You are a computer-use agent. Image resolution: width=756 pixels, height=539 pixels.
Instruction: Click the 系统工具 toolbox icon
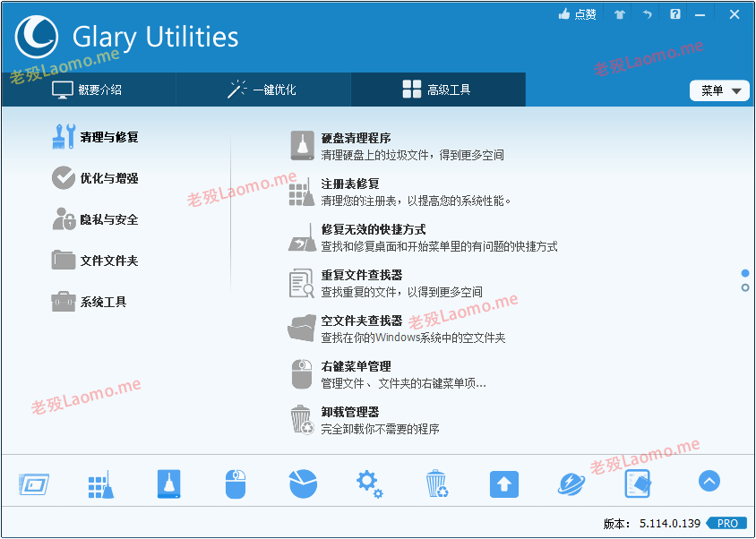pyautogui.click(x=64, y=302)
